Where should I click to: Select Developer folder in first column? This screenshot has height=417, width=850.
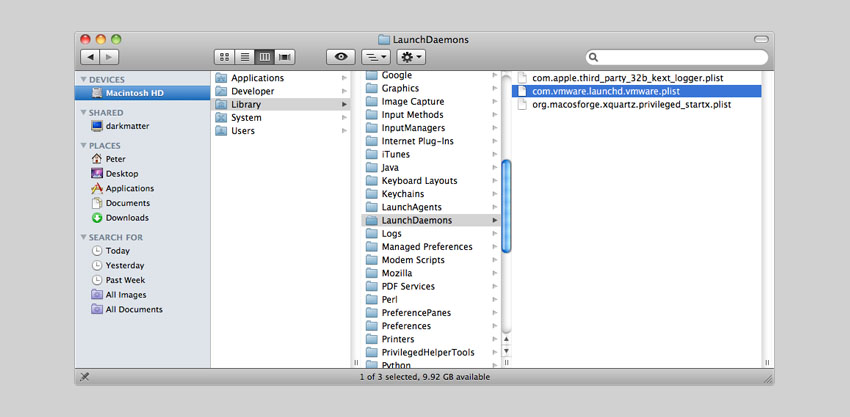[x=281, y=91]
